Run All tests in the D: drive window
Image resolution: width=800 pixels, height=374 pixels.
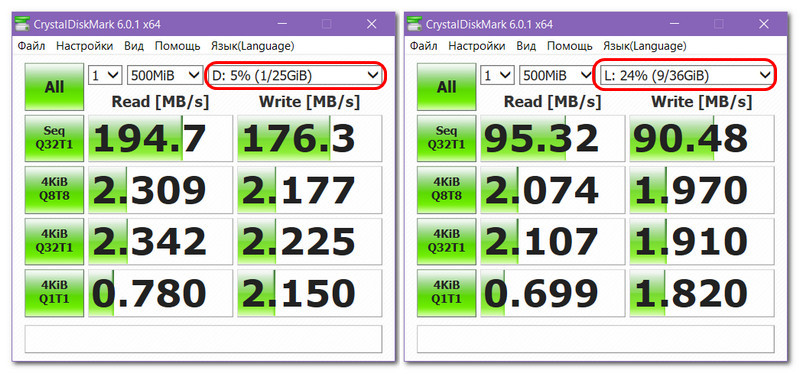[54, 87]
